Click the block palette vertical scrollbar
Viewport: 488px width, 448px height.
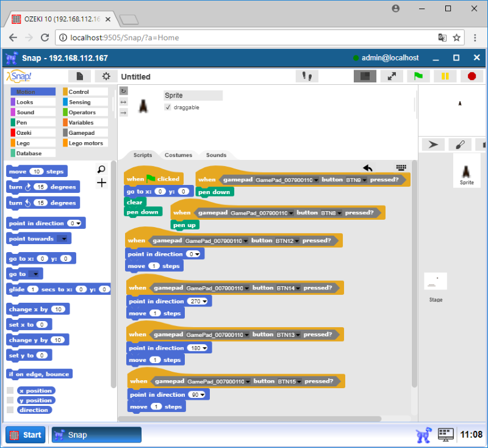[x=113, y=274]
